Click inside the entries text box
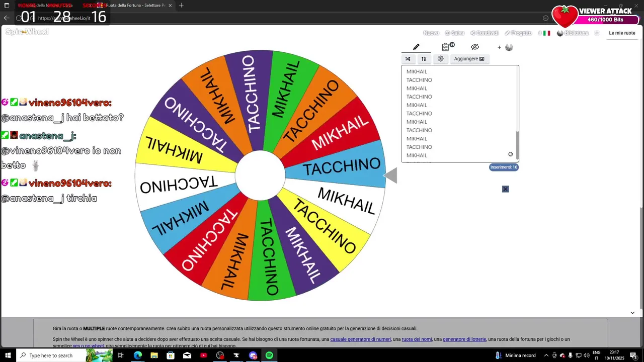The height and width of the screenshot is (362, 644). click(459, 114)
